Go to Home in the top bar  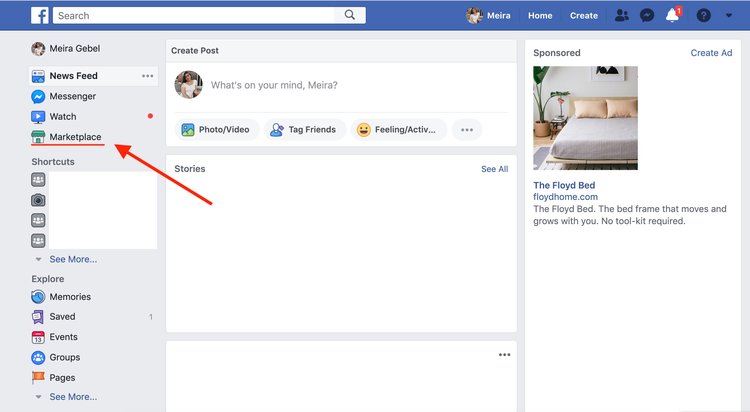(540, 15)
